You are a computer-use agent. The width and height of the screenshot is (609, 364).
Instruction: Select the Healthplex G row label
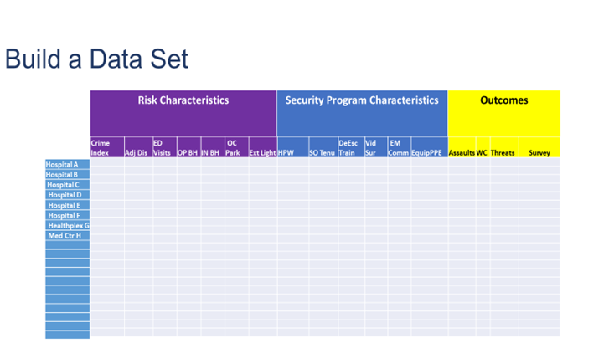click(x=68, y=225)
